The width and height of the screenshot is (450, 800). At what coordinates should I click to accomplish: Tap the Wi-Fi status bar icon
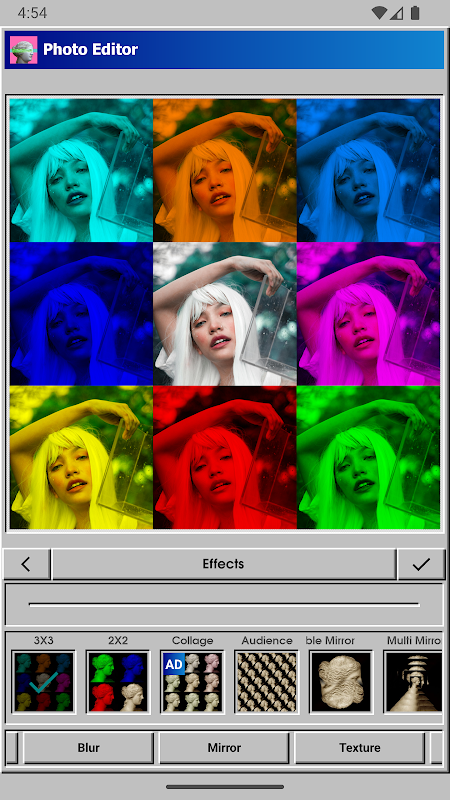point(379,13)
